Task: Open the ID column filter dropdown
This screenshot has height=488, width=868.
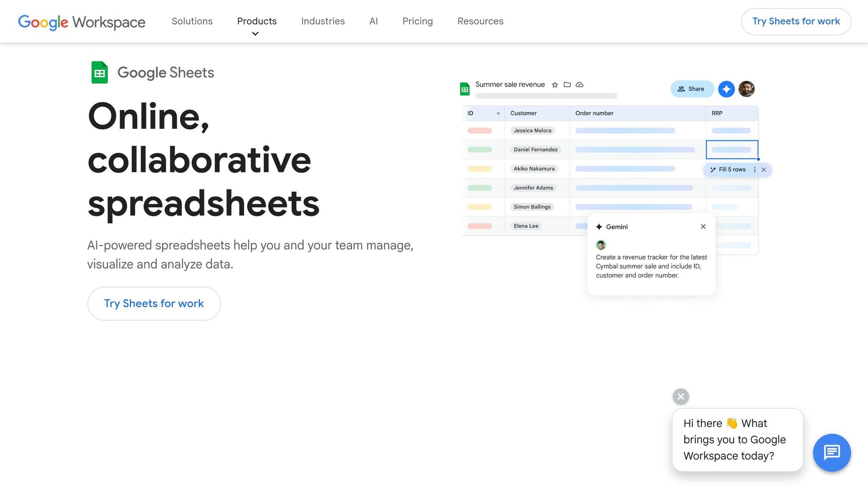Action: point(498,113)
